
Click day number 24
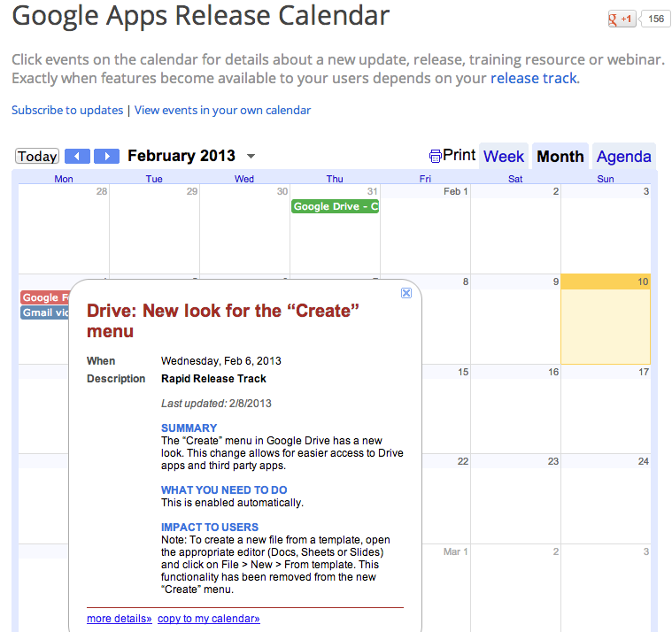click(644, 461)
